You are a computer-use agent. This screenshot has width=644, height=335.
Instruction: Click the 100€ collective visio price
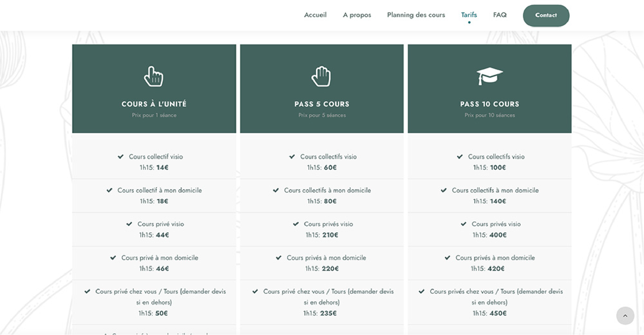pyautogui.click(x=498, y=167)
